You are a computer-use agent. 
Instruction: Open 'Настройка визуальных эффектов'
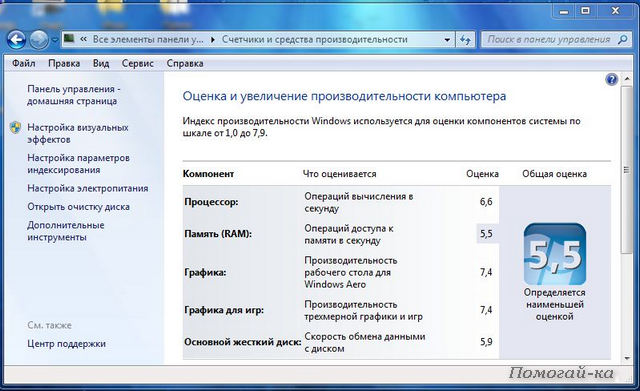(x=78, y=133)
